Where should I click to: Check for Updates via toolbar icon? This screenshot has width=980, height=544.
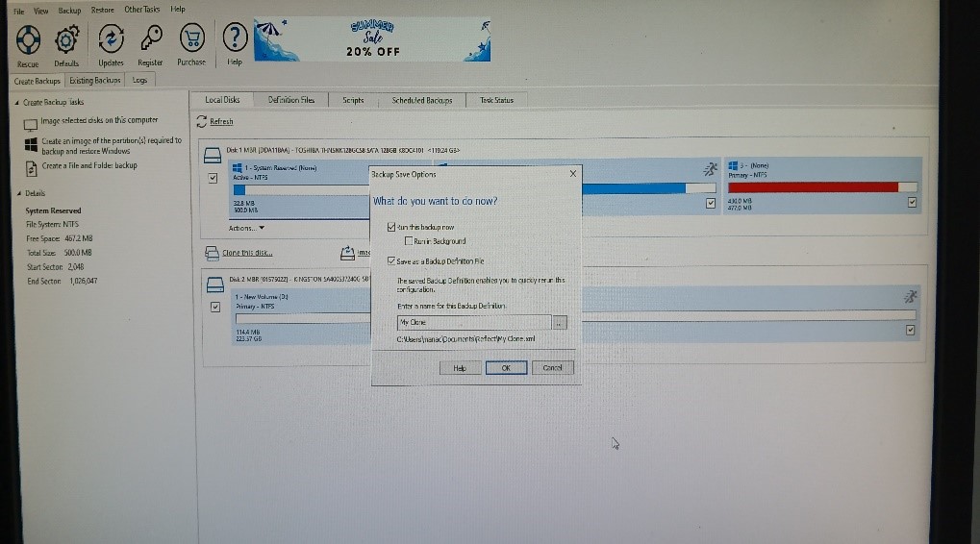[111, 40]
